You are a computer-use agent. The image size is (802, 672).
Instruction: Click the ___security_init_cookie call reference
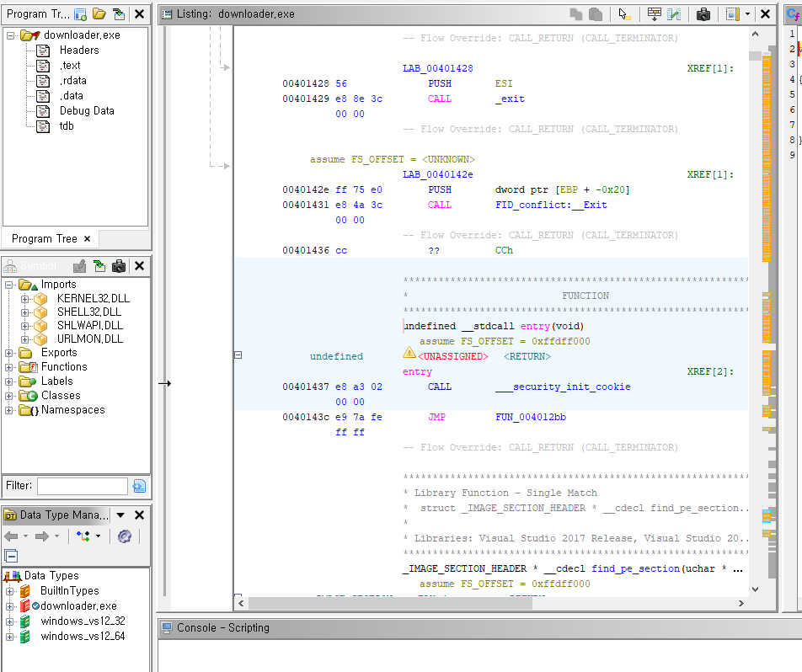(x=562, y=387)
